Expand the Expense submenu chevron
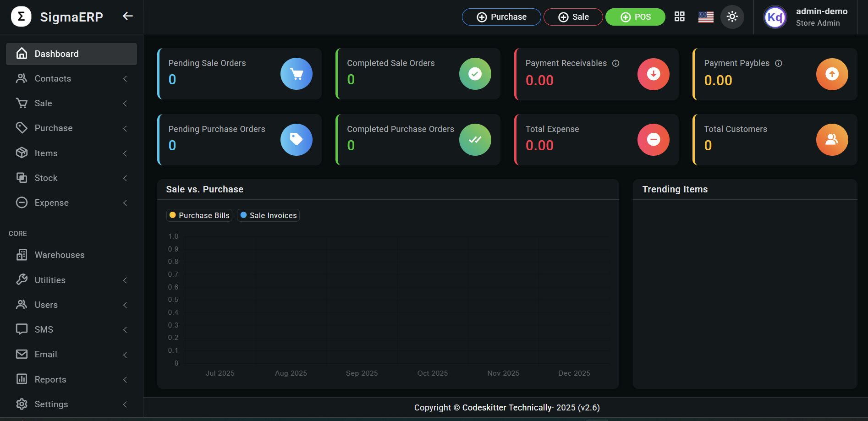868x421 pixels. point(125,202)
